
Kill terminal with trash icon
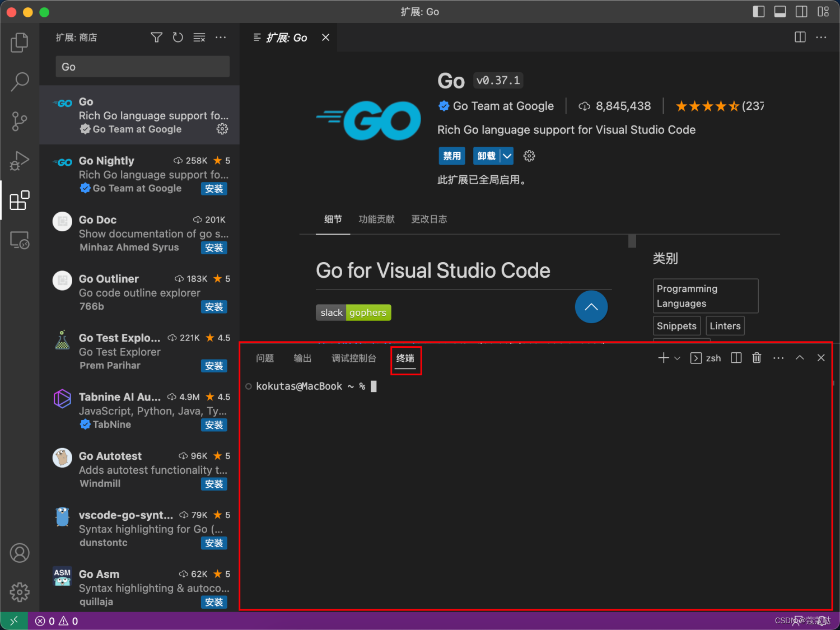coord(757,358)
